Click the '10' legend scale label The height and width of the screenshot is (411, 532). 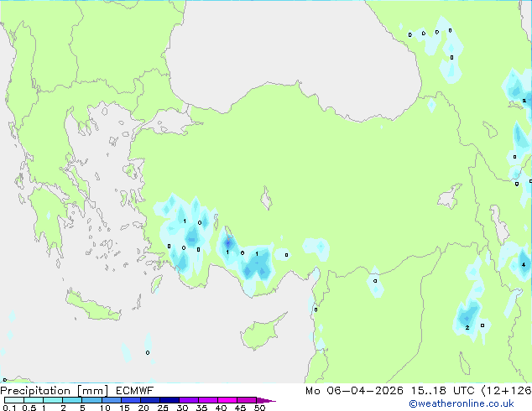coord(105,408)
